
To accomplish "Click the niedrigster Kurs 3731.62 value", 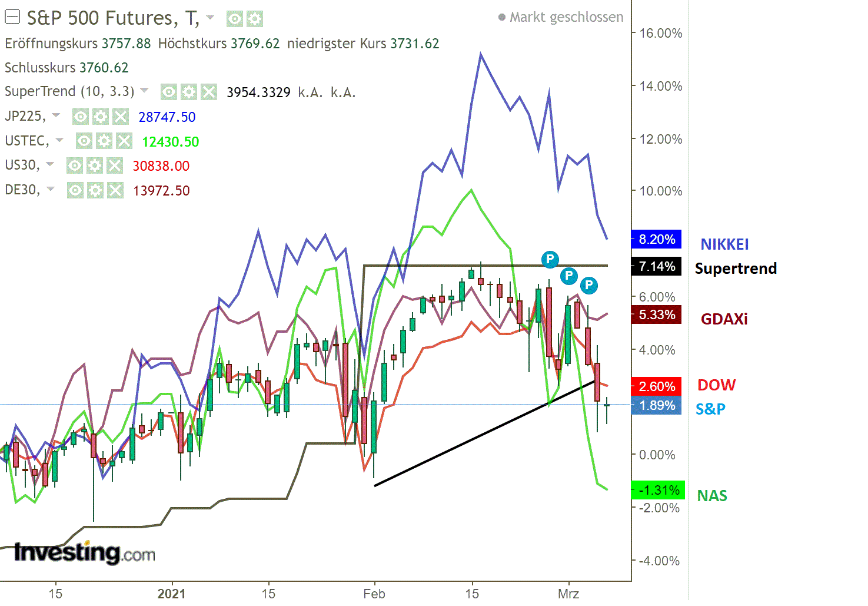I will (x=415, y=44).
